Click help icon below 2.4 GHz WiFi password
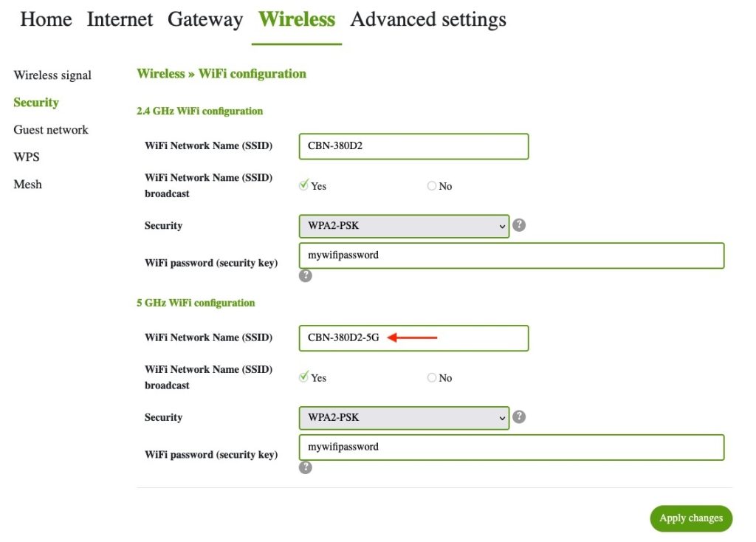Viewport: 756px width, 542px height. point(306,275)
